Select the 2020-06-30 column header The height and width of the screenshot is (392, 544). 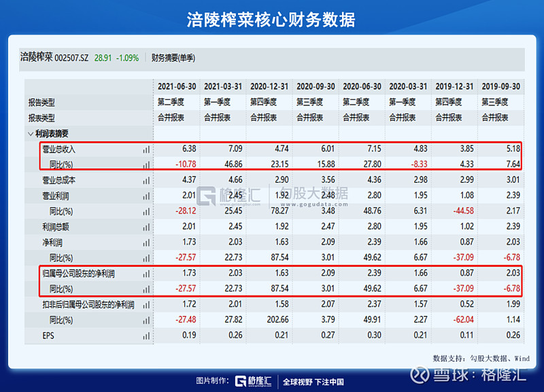362,87
